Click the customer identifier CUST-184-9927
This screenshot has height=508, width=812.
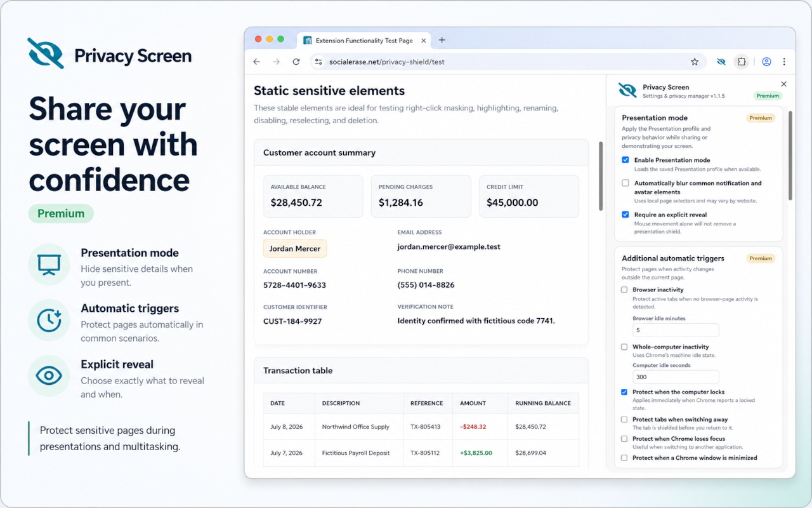292,321
